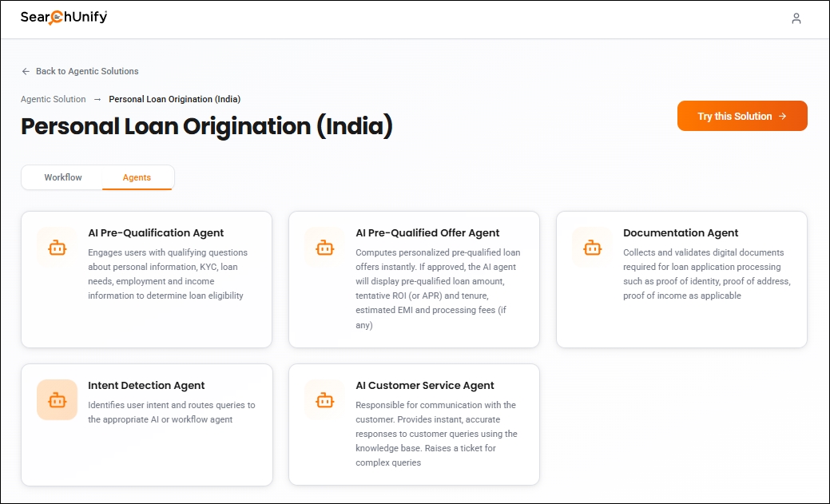The width and height of the screenshot is (830, 504).
Task: Click the SearchUnify logo
Action: click(64, 18)
